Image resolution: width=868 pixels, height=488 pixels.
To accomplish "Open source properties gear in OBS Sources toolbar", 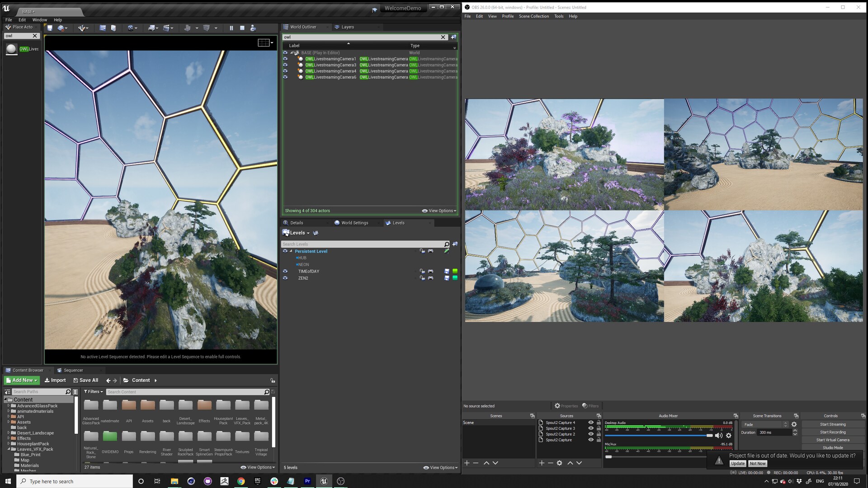I will pyautogui.click(x=560, y=463).
